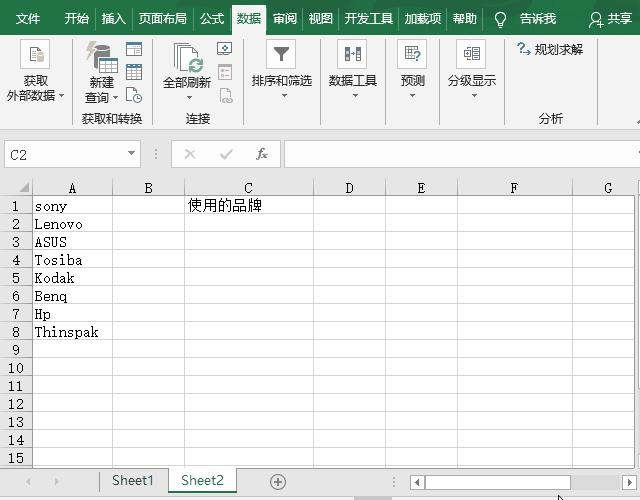Click previous sheet navigation arrow
Viewport: 640px width, 500px height.
point(28,482)
